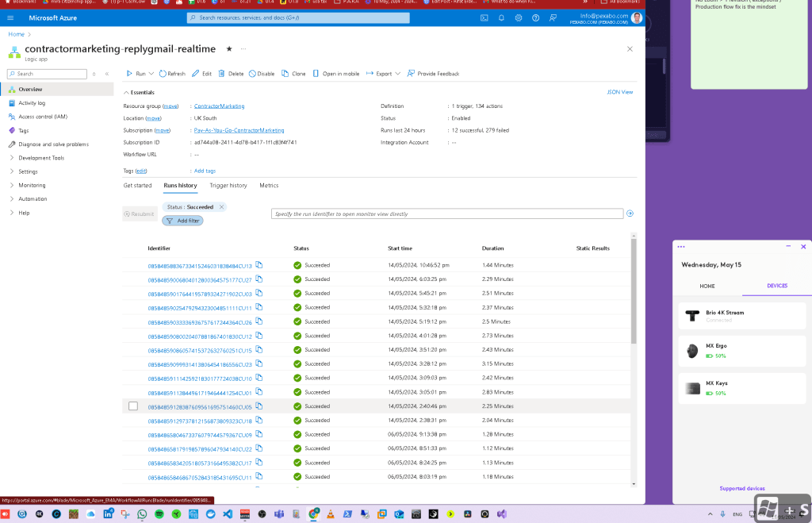
Task: Open Spotify from the taskbar
Action: [159, 514]
